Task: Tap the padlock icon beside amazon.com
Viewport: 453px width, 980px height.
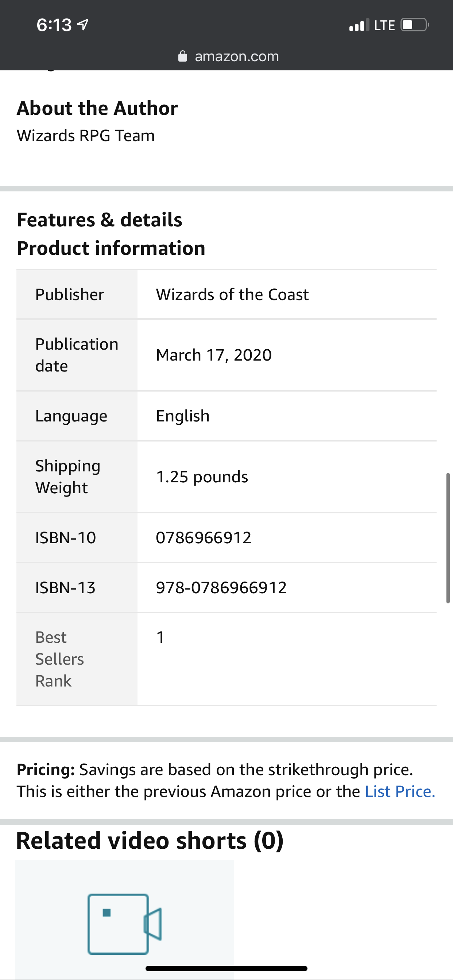Action: coord(183,56)
